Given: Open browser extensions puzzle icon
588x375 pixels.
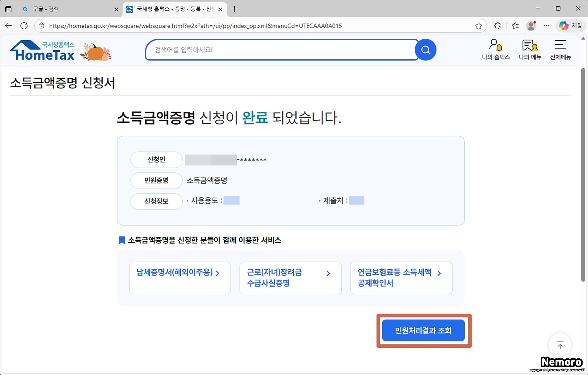Looking at the screenshot, I should tap(497, 26).
